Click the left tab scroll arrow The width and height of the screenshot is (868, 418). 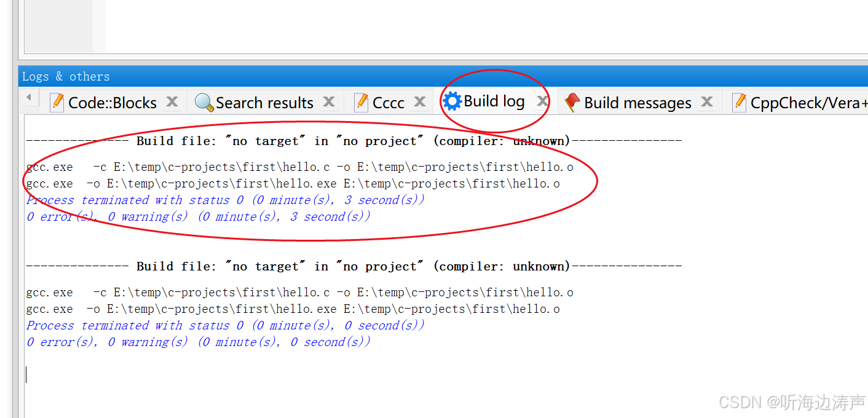pyautogui.click(x=30, y=97)
